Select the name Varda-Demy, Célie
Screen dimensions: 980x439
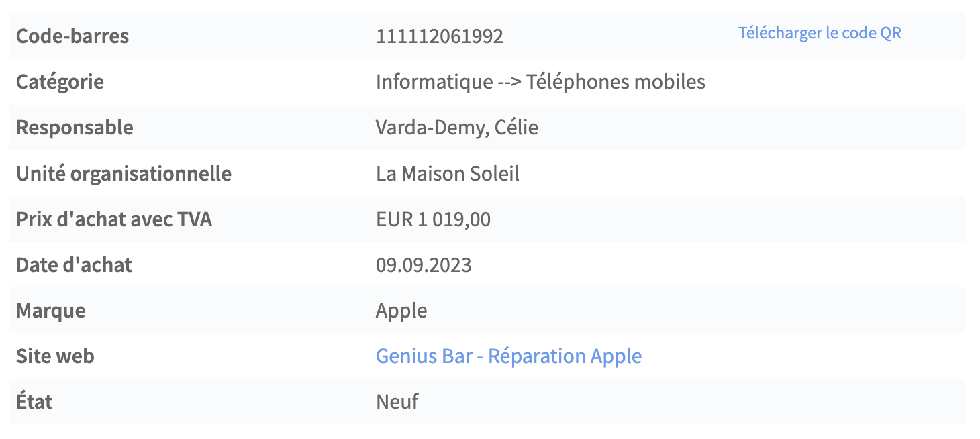pyautogui.click(x=457, y=128)
